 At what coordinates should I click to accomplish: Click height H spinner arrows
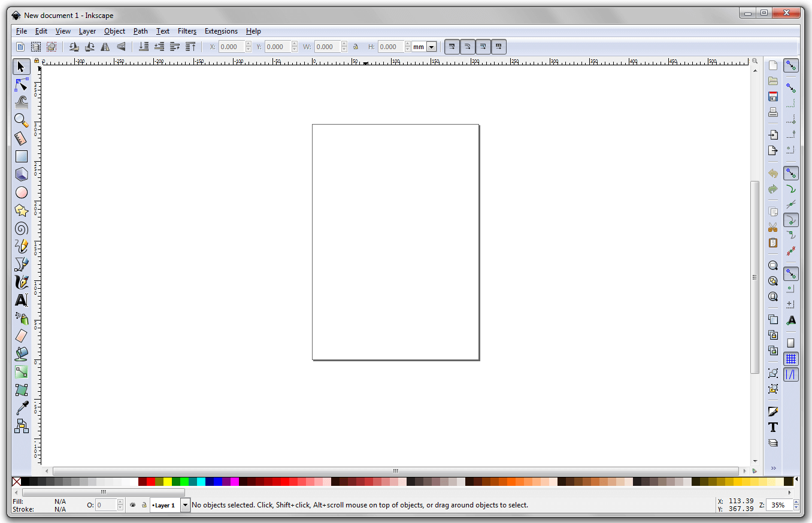[x=408, y=47]
